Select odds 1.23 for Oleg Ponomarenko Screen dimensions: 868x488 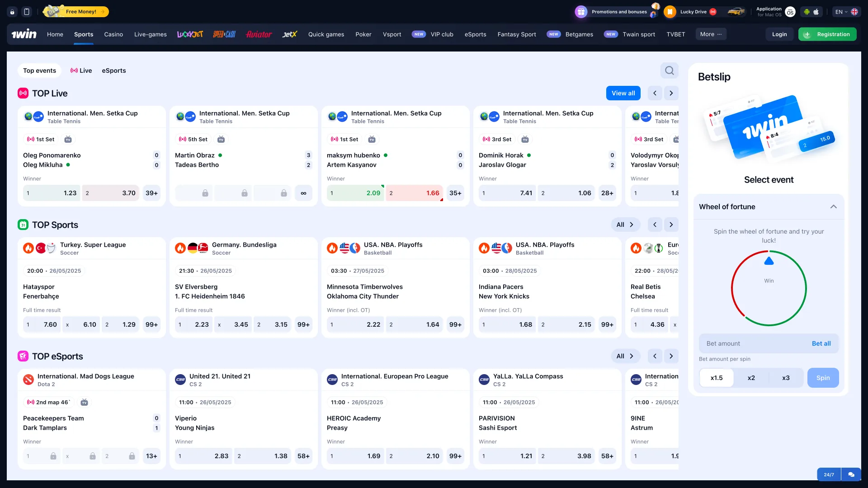(x=52, y=193)
